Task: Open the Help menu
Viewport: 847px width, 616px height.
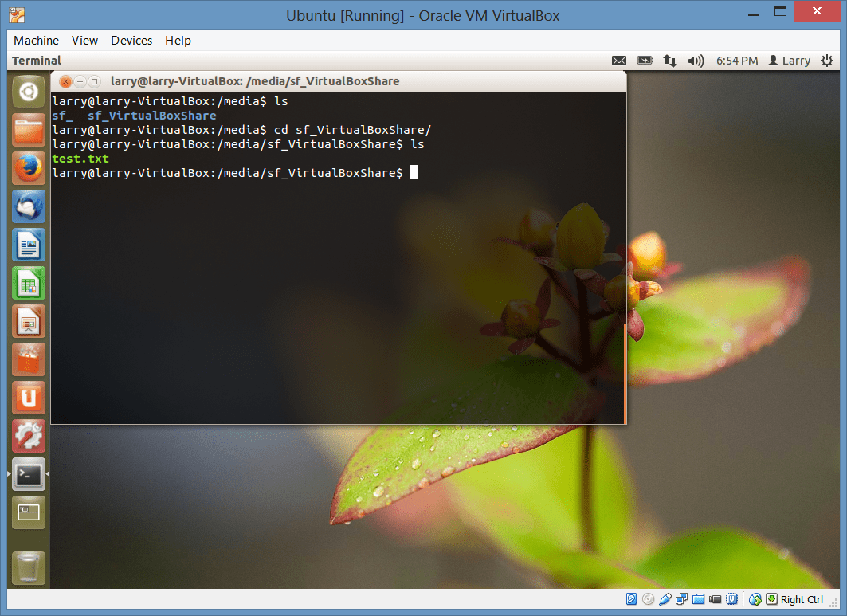Action: pos(178,41)
